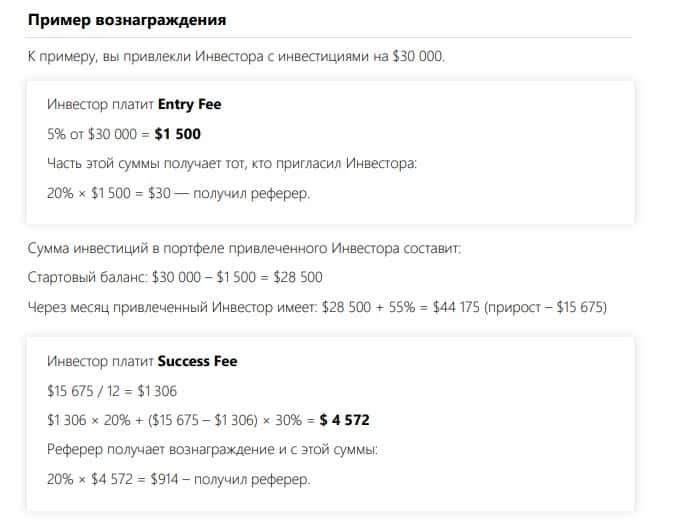Click the bold "$ 4 572" amount
Image resolution: width=681 pixels, height=532 pixels.
[344, 420]
